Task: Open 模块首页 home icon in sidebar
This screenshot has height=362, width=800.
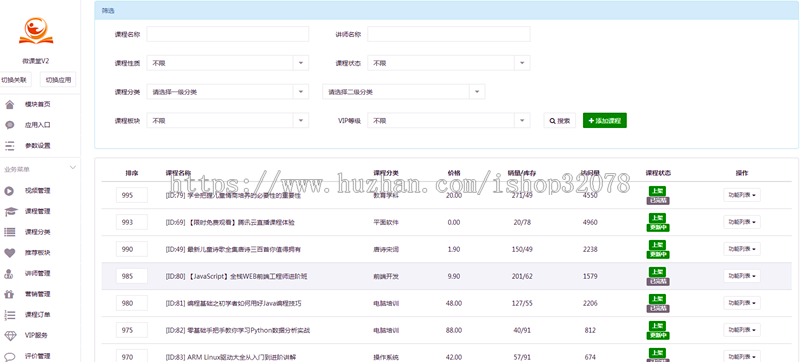Action: coord(9,105)
